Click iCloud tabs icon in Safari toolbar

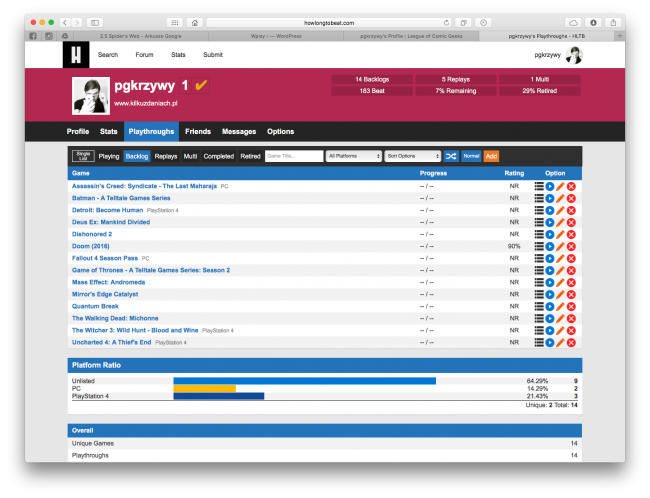(x=573, y=23)
